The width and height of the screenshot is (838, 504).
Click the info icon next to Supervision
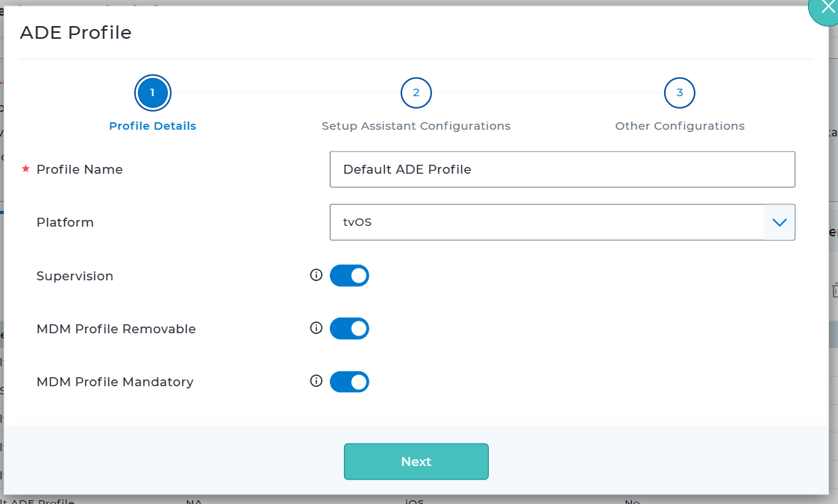pyautogui.click(x=316, y=275)
